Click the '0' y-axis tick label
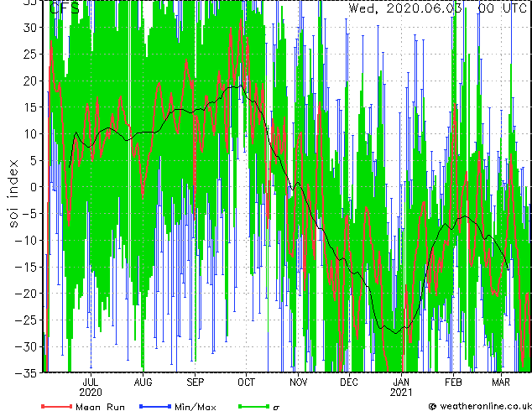 pos(34,187)
